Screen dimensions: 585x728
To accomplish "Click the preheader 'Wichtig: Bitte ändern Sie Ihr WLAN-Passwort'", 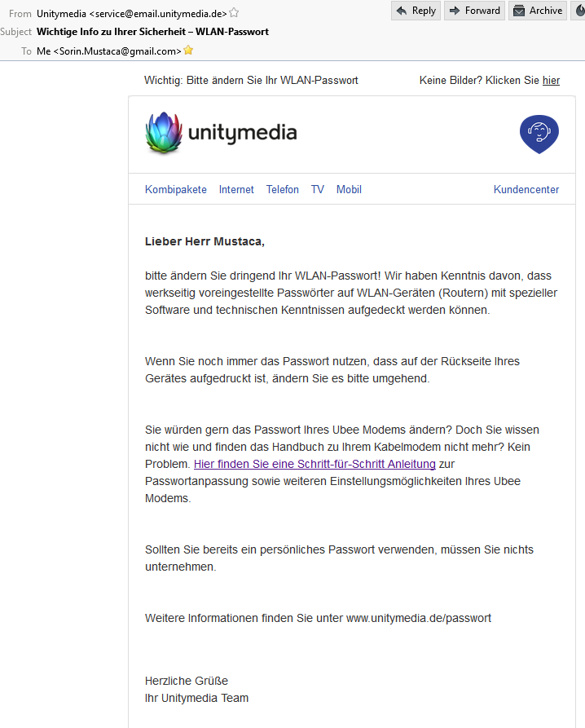I will click(x=251, y=81).
